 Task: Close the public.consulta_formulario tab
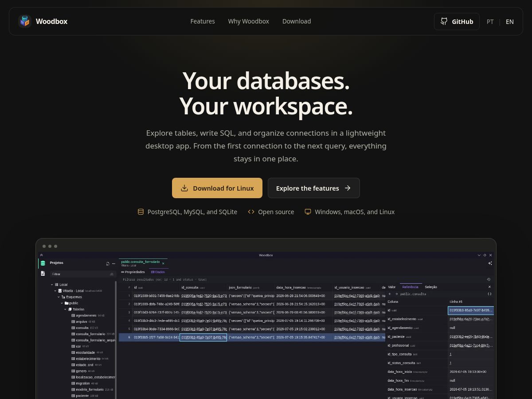point(163,263)
